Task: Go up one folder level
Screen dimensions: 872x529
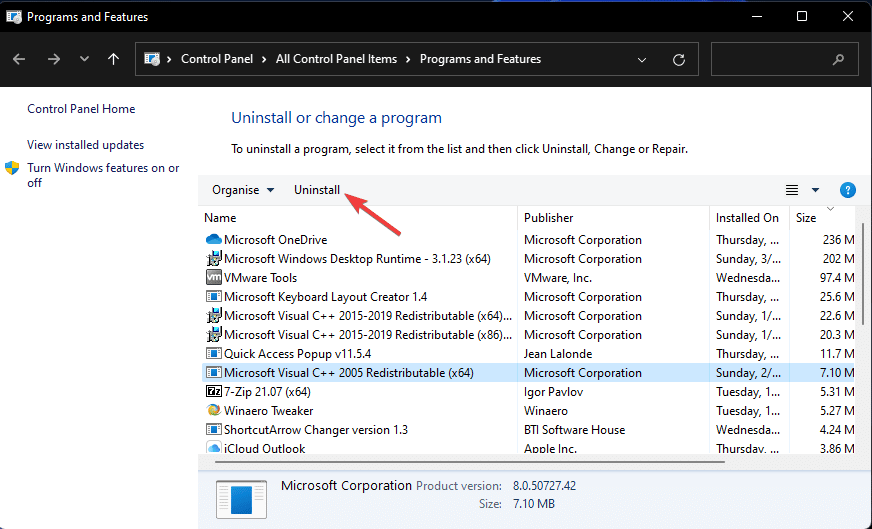Action: 113,59
